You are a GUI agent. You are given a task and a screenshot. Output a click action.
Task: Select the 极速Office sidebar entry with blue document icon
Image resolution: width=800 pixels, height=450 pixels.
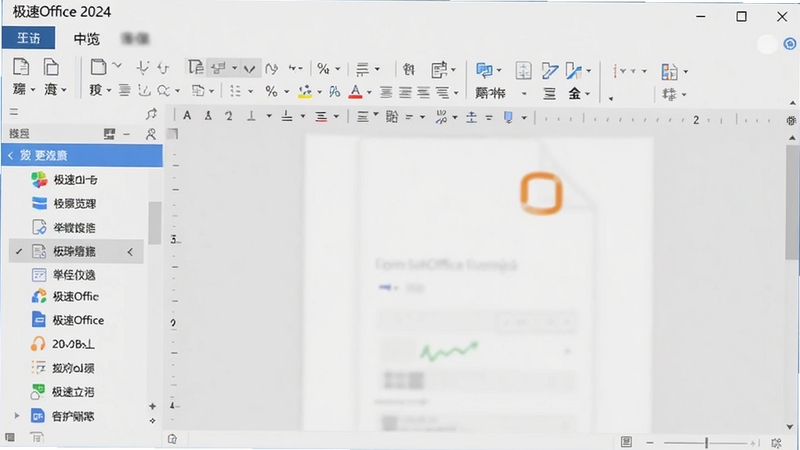click(77, 320)
